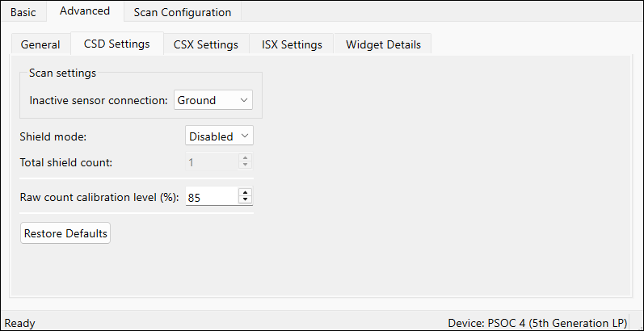
Task: Switch to ISX Settings sub-tab
Action: tap(292, 44)
